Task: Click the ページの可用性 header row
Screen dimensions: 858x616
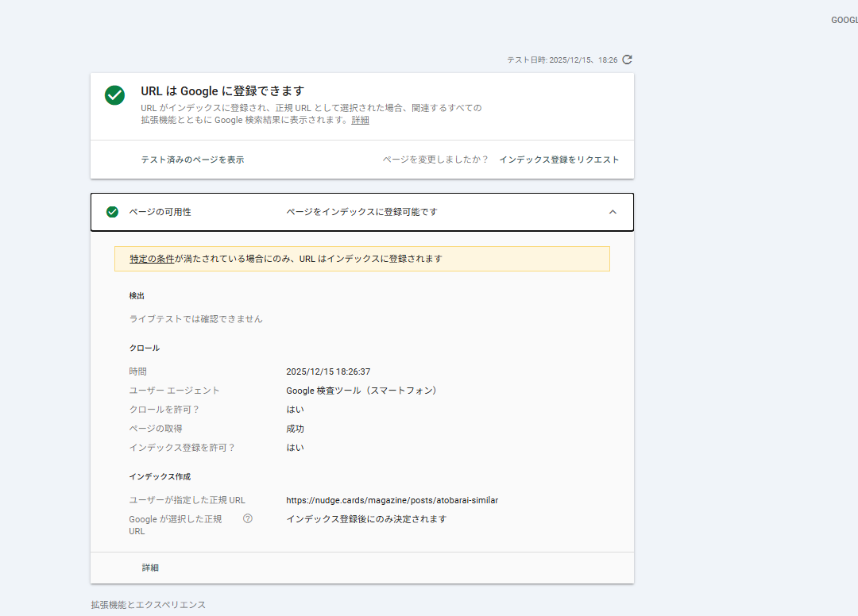Action: point(362,212)
